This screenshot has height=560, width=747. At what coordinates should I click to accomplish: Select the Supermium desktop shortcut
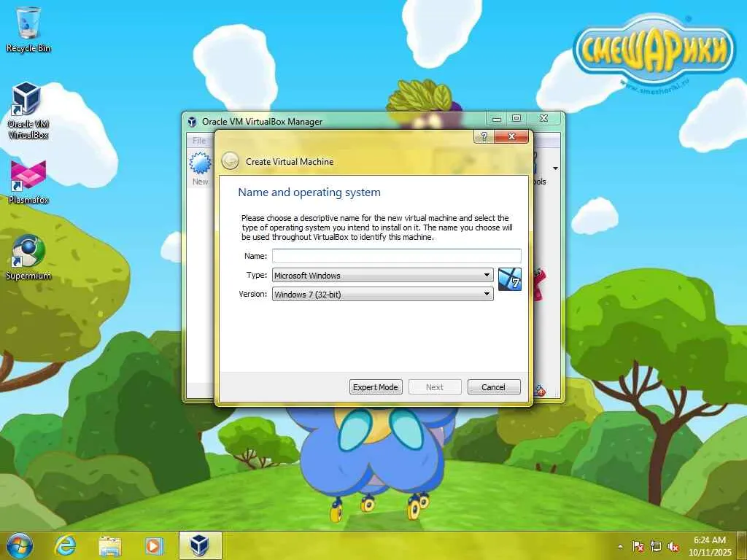coord(28,257)
